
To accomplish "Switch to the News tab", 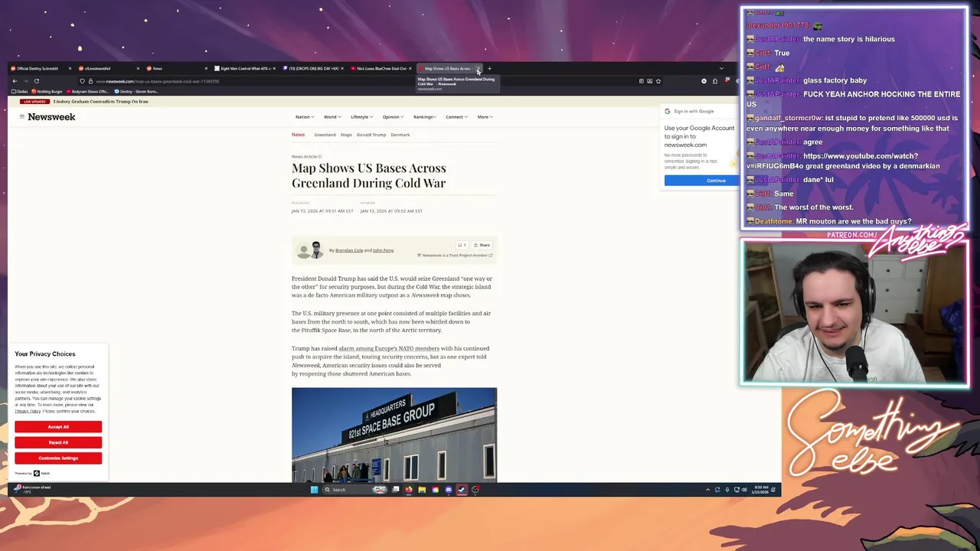I will (175, 69).
